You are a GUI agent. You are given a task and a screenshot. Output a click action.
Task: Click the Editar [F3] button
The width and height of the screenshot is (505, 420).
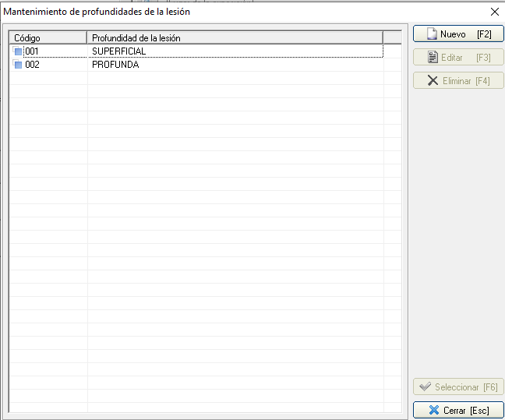pos(458,58)
